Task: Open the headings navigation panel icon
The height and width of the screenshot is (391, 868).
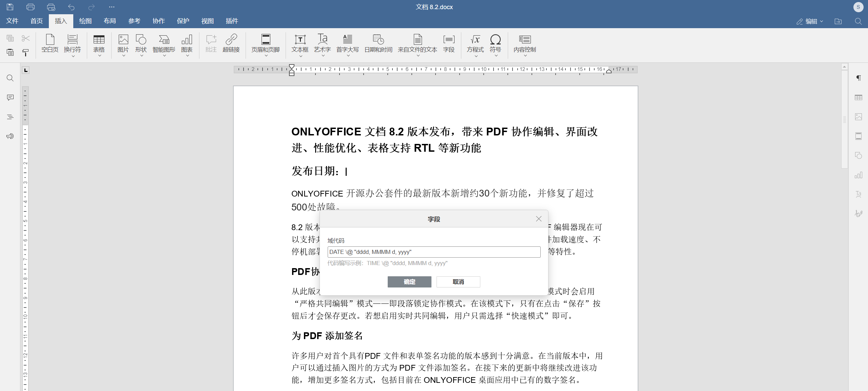Action: tap(10, 117)
